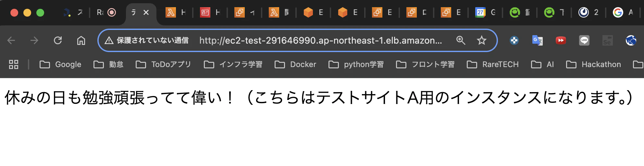Focus the address bar URL field
Viewport: 644px width, 166px height.
(x=320, y=40)
